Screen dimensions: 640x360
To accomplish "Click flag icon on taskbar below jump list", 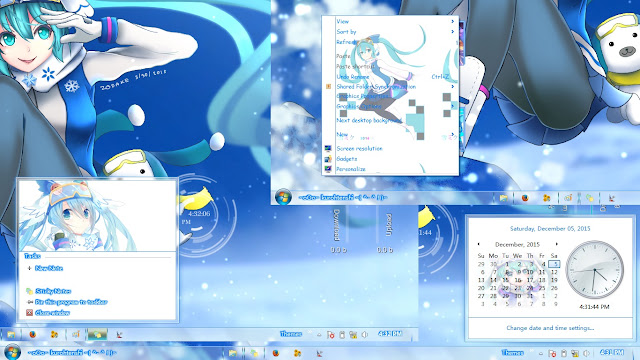I will (x=331, y=335).
